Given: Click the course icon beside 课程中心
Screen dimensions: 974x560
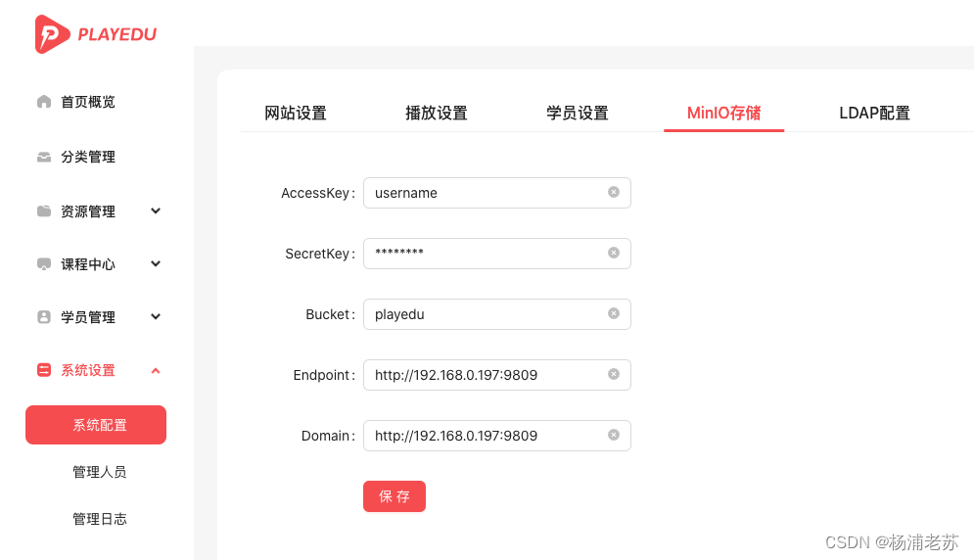Looking at the screenshot, I should click(43, 264).
